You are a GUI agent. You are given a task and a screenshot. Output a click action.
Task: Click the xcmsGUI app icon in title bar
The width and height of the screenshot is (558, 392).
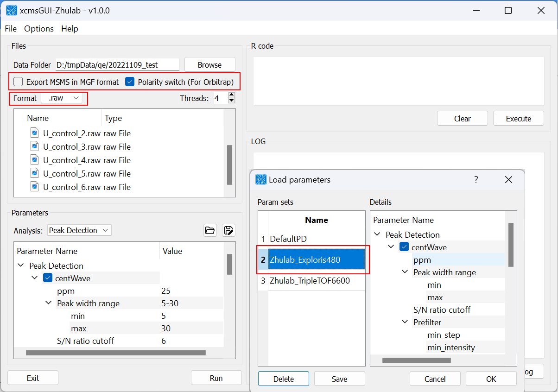pos(12,10)
